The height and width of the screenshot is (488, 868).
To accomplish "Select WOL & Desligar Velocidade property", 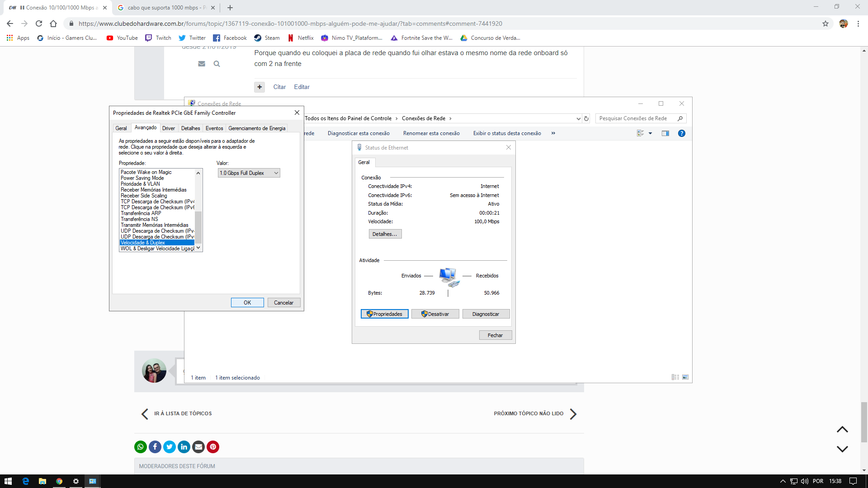I will point(157,249).
